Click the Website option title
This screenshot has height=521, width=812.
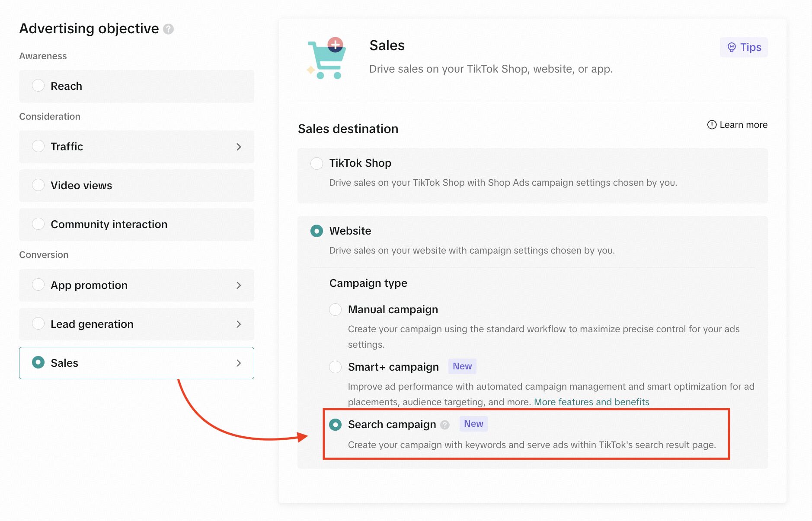[x=350, y=231]
